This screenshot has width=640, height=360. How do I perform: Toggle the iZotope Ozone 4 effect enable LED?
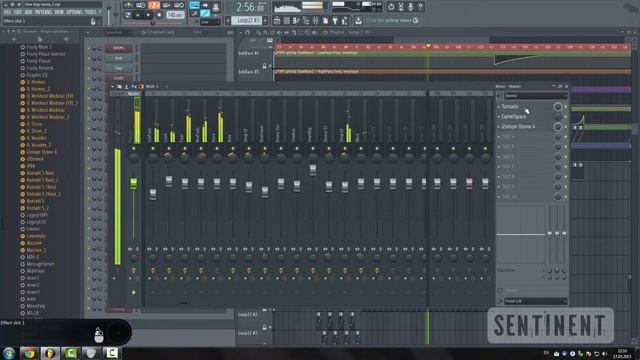click(566, 127)
